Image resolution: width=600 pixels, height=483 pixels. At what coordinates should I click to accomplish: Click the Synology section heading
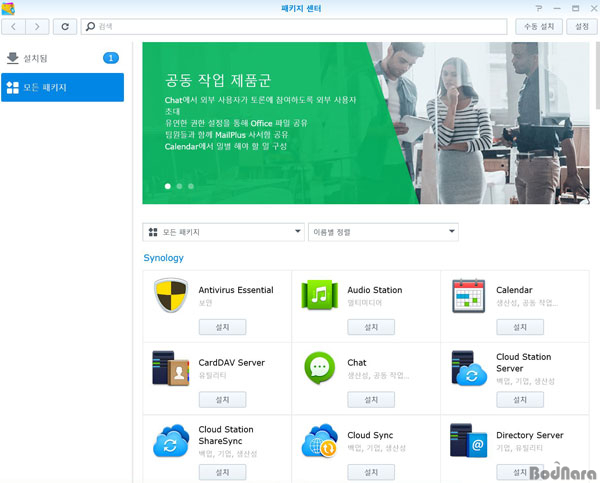click(163, 258)
